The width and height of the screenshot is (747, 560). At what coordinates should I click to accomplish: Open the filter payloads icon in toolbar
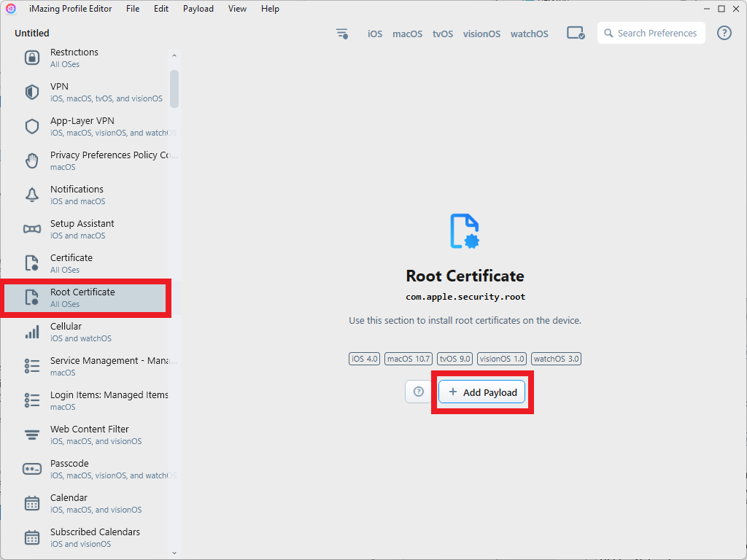(x=342, y=34)
